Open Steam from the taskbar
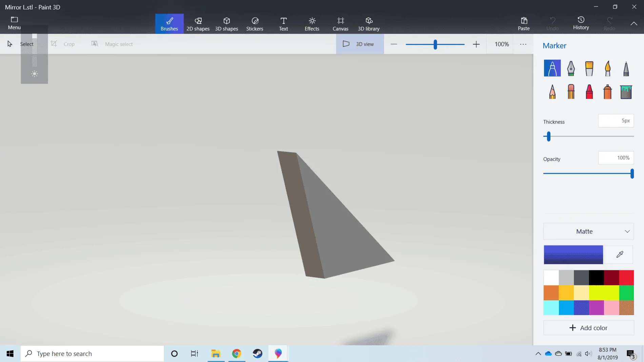 [x=258, y=354]
